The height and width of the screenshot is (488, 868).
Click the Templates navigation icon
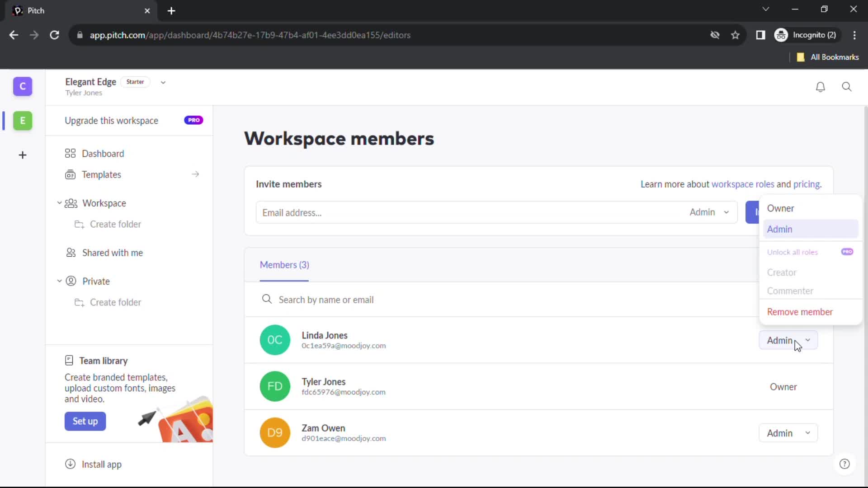tap(71, 174)
